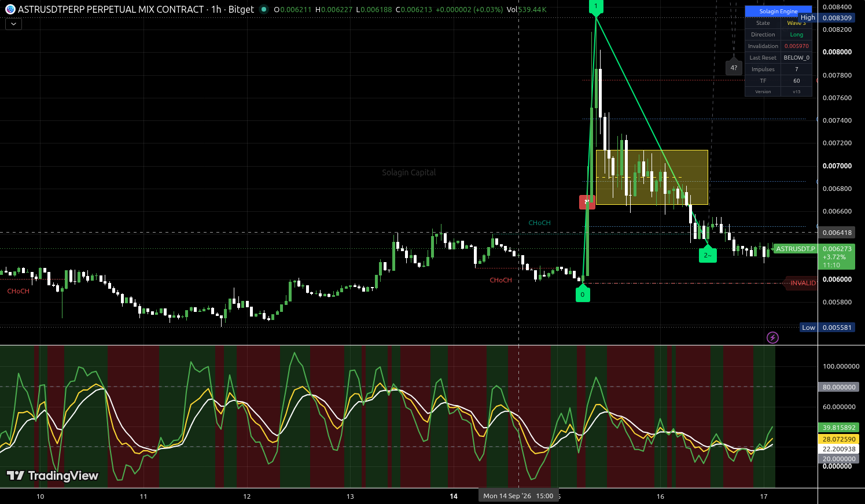This screenshot has width=865, height=504.
Task: Click the State row label
Action: tap(763, 23)
